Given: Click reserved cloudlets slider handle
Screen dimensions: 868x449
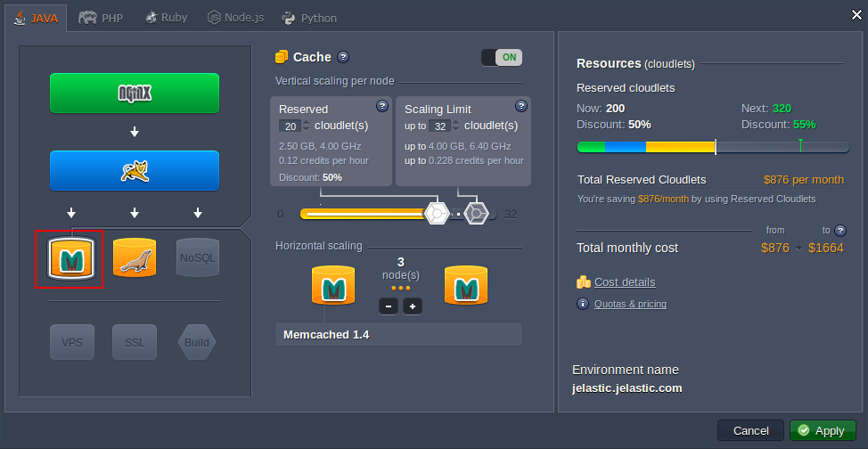Looking at the screenshot, I should point(437,213).
